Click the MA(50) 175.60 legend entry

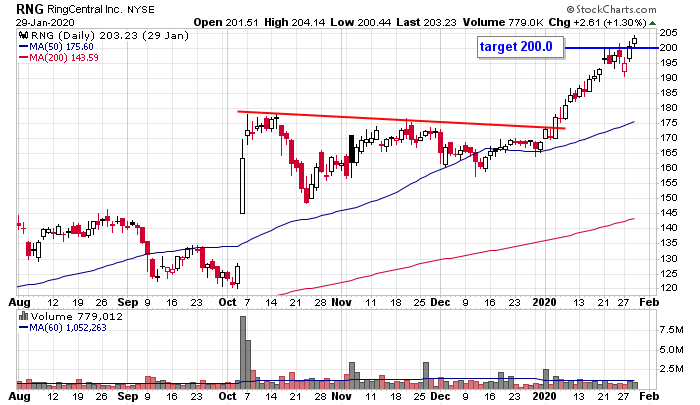pos(61,46)
